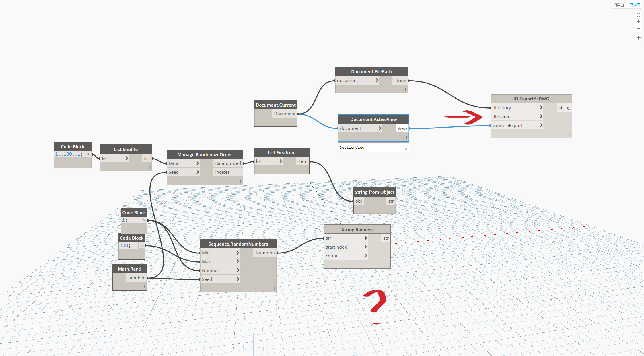644x356 pixels.
Task: Click document input chevron on Document.ActiveView
Action: click(380, 128)
